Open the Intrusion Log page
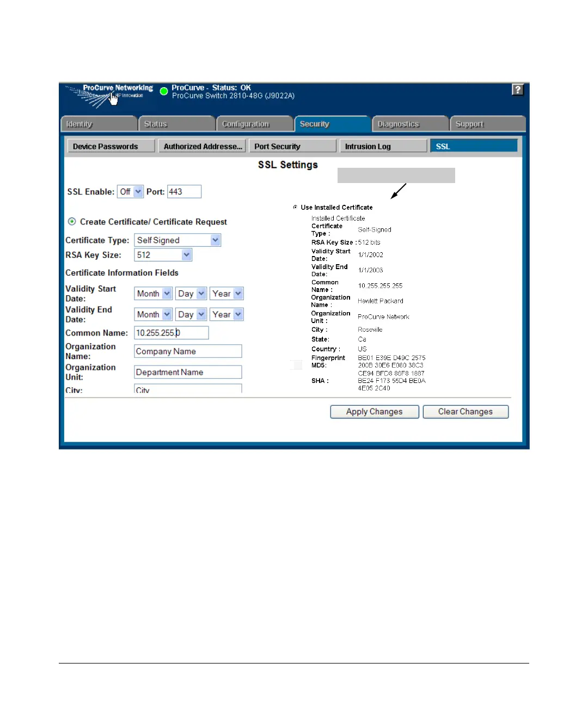Viewport: 588px width, 706px height. (x=383, y=146)
